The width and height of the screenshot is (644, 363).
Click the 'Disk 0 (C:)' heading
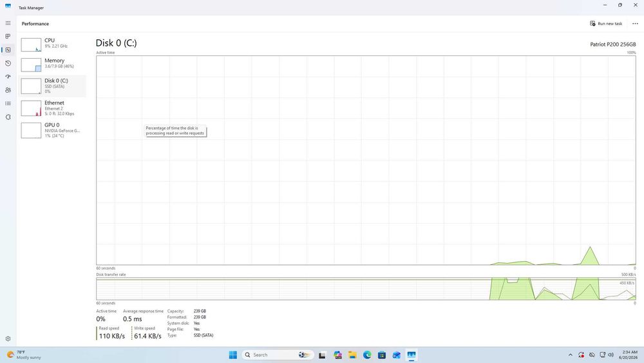(116, 43)
